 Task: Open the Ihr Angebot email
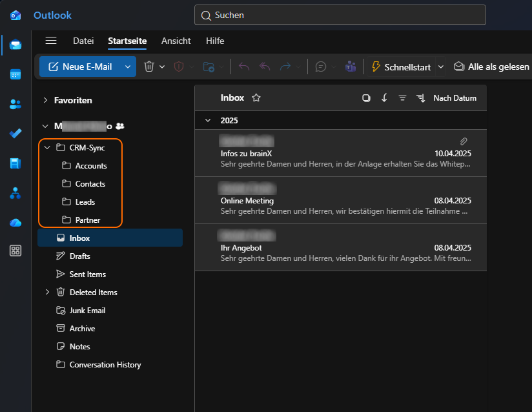click(341, 247)
